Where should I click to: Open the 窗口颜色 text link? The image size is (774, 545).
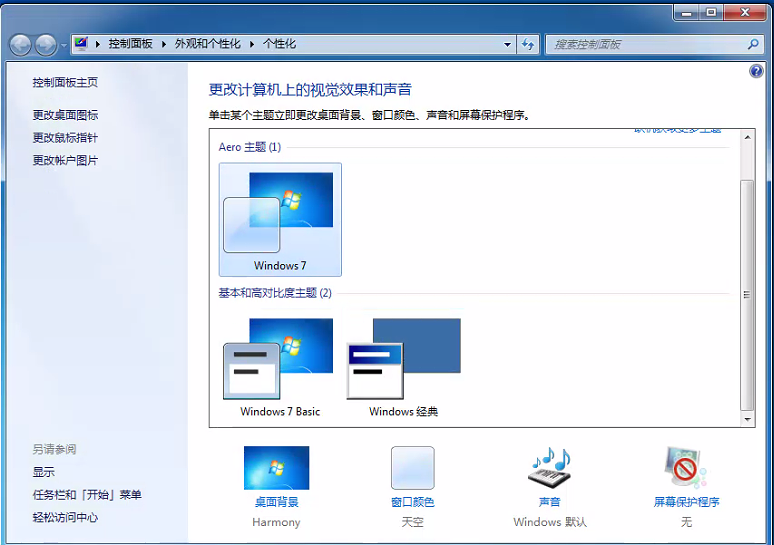(413, 502)
